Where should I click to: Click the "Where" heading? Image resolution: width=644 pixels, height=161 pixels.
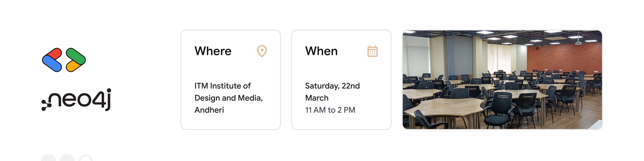(213, 51)
